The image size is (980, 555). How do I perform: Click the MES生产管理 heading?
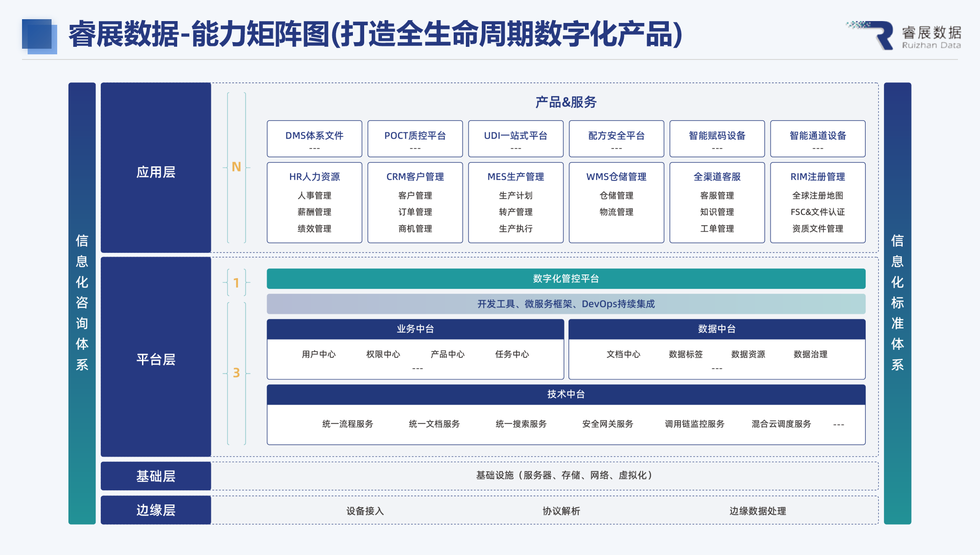[x=516, y=177]
